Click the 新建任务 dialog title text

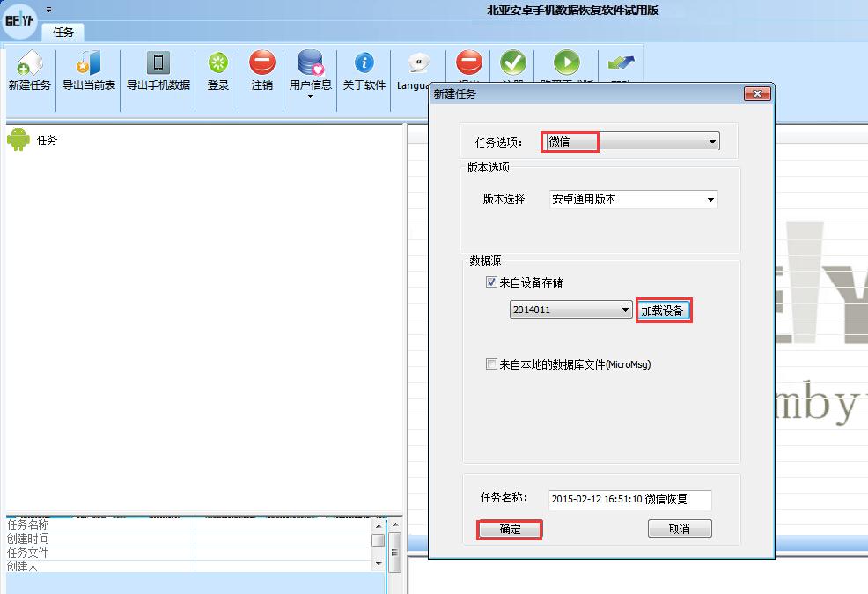(x=454, y=94)
